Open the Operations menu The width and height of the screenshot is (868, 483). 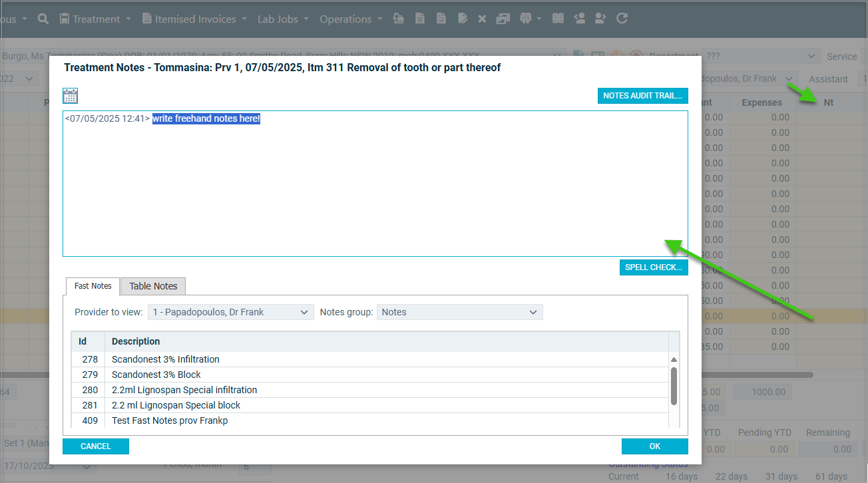[x=351, y=19]
